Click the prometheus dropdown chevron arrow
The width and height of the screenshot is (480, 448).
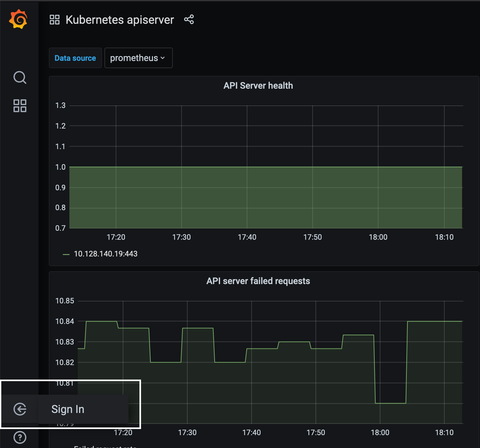[x=163, y=58]
